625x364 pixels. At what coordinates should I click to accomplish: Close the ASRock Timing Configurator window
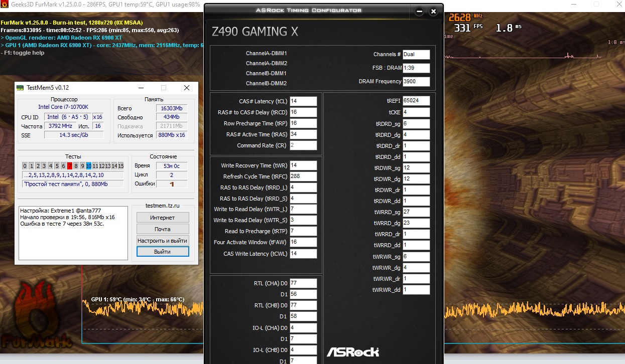(x=433, y=11)
